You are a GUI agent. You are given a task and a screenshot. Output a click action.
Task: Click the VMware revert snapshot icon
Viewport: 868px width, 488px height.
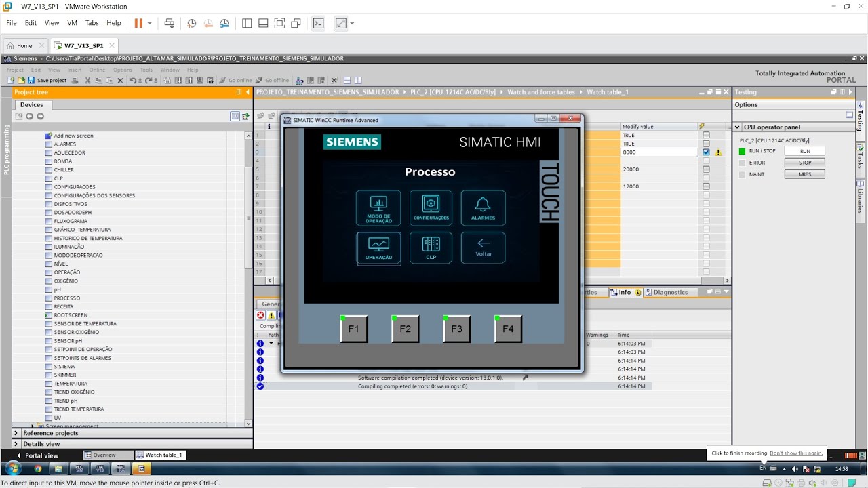click(x=208, y=23)
